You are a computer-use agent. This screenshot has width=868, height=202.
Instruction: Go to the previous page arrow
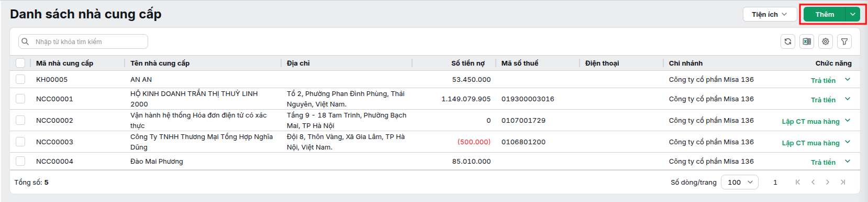coord(813,182)
